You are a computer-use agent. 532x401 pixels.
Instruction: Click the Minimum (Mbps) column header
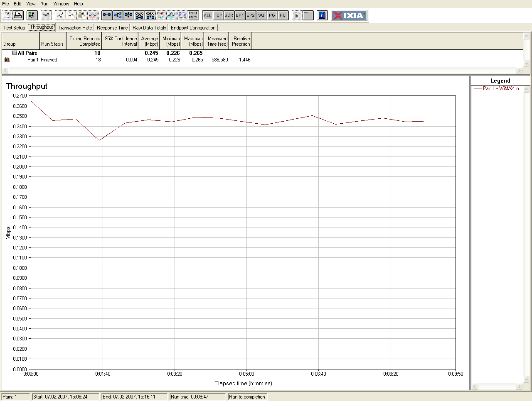171,41
